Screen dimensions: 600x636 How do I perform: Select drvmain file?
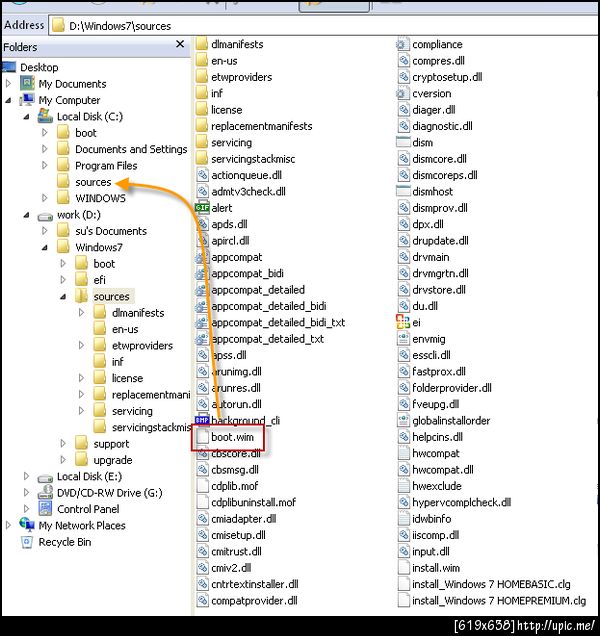(x=430, y=257)
